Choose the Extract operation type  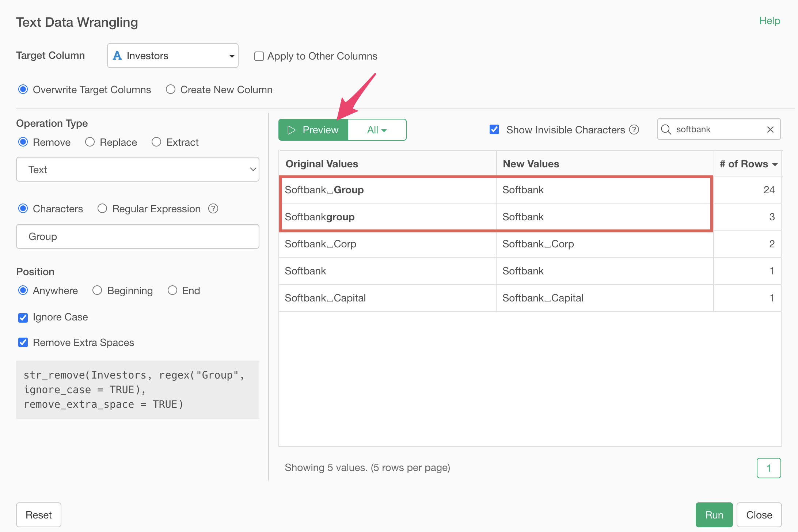pos(156,142)
